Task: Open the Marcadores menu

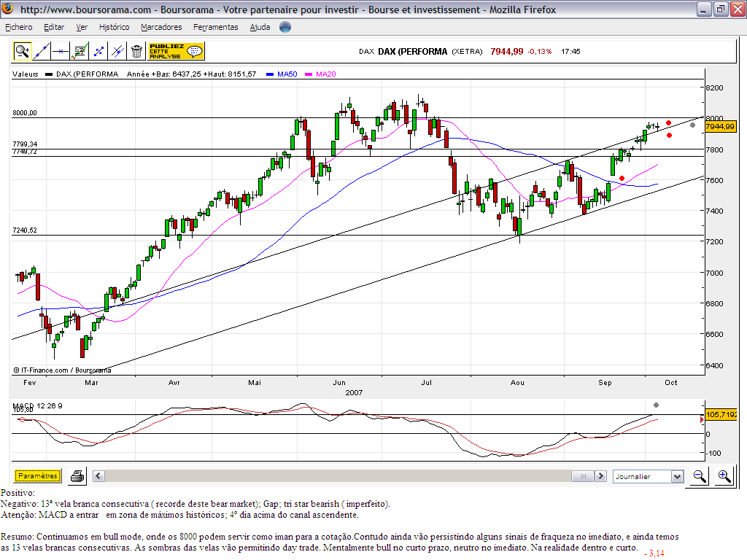Action: click(161, 27)
